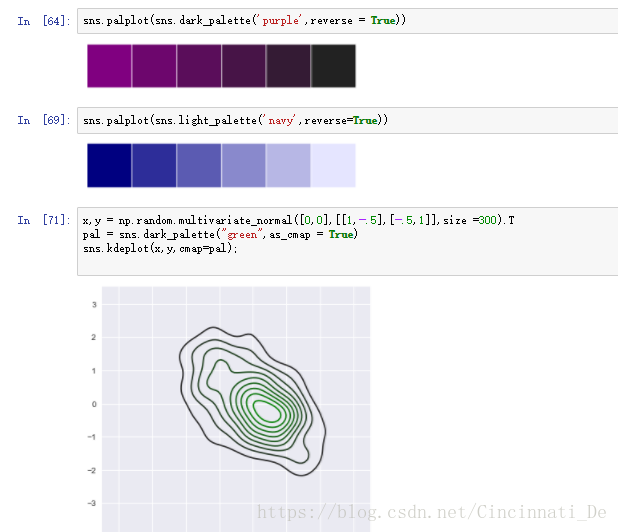The width and height of the screenshot is (618, 532).
Task: Click the In [69] cell prompt
Action: 44,120
